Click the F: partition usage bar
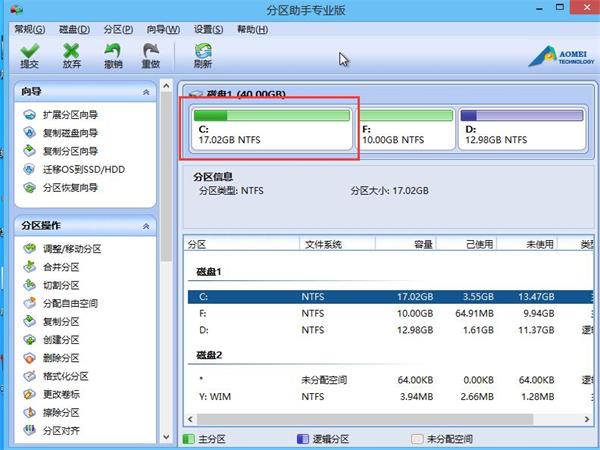 pyautogui.click(x=406, y=116)
